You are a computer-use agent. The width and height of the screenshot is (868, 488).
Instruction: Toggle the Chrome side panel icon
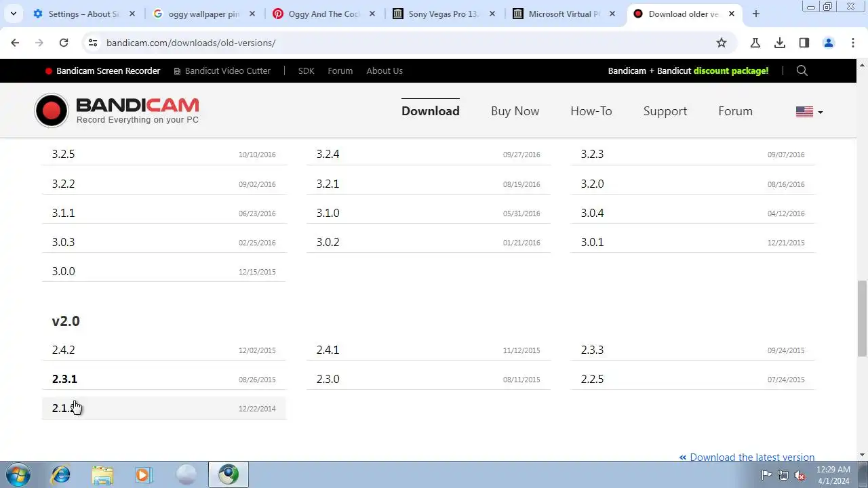point(804,43)
